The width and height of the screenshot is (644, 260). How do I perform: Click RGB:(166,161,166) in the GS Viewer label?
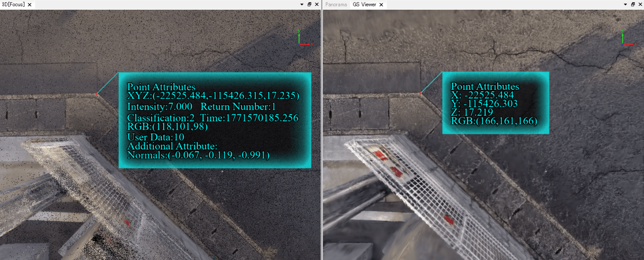[494, 121]
